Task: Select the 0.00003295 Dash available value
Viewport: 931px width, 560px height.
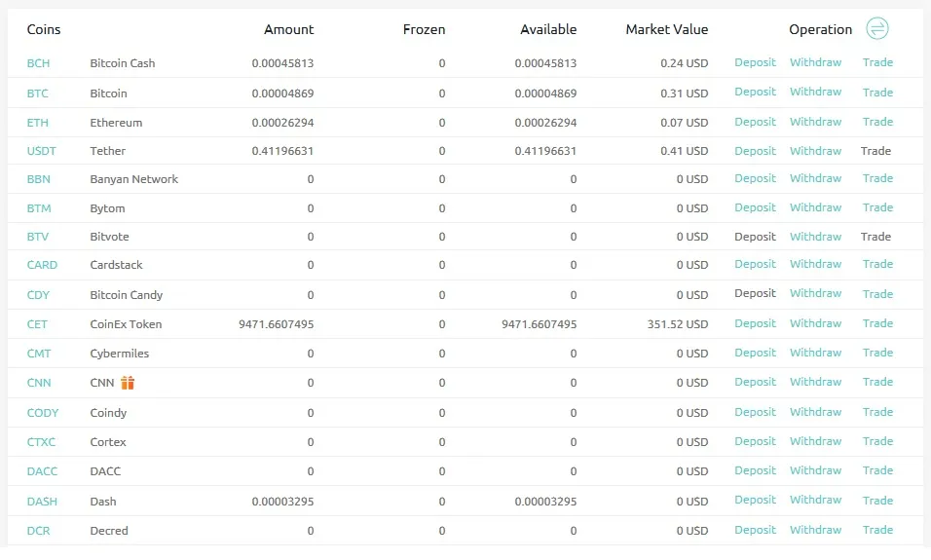Action: point(545,502)
